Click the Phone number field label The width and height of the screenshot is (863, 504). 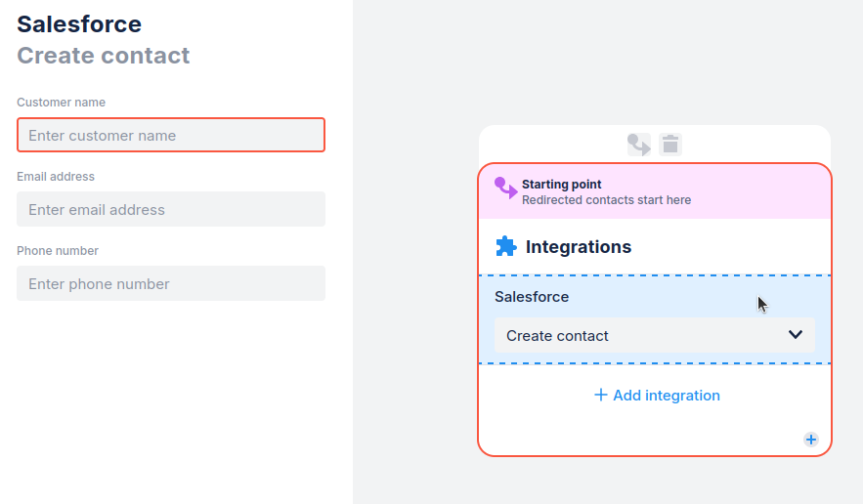click(x=58, y=251)
